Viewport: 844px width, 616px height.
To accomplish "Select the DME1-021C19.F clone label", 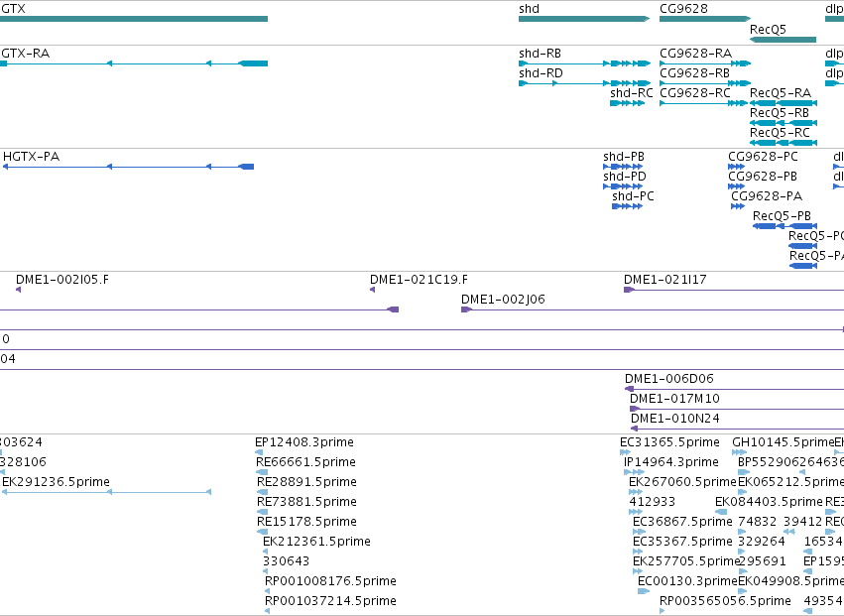I will (419, 280).
